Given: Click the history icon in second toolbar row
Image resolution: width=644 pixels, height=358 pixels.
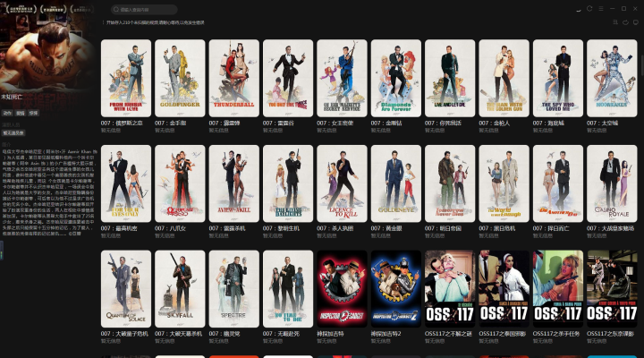Looking at the screenshot, I should click(x=626, y=22).
